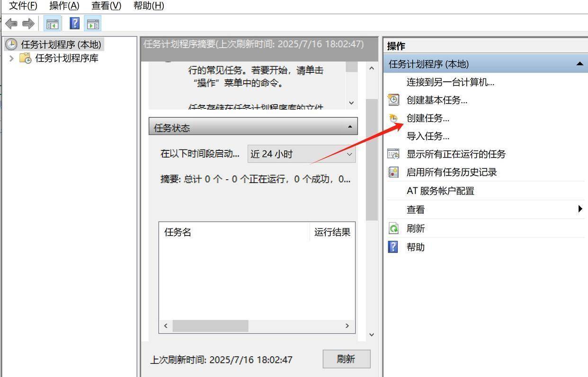Toggle the show/hide console tree icon
588x377 pixels.
click(52, 24)
